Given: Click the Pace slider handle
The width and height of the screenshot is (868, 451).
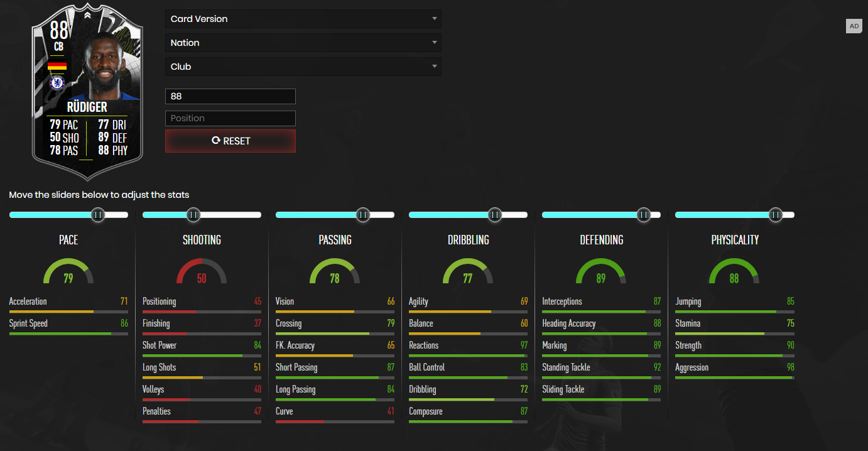Looking at the screenshot, I should pyautogui.click(x=98, y=215).
